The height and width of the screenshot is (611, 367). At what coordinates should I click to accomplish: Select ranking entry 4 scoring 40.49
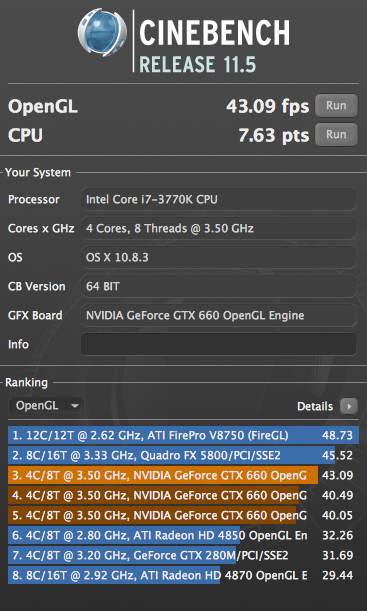(x=184, y=495)
